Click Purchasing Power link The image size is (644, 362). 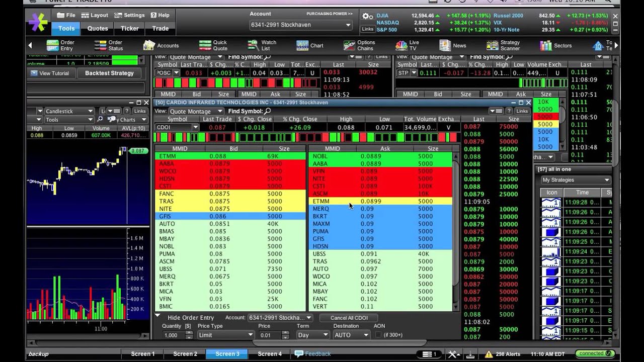[330, 14]
